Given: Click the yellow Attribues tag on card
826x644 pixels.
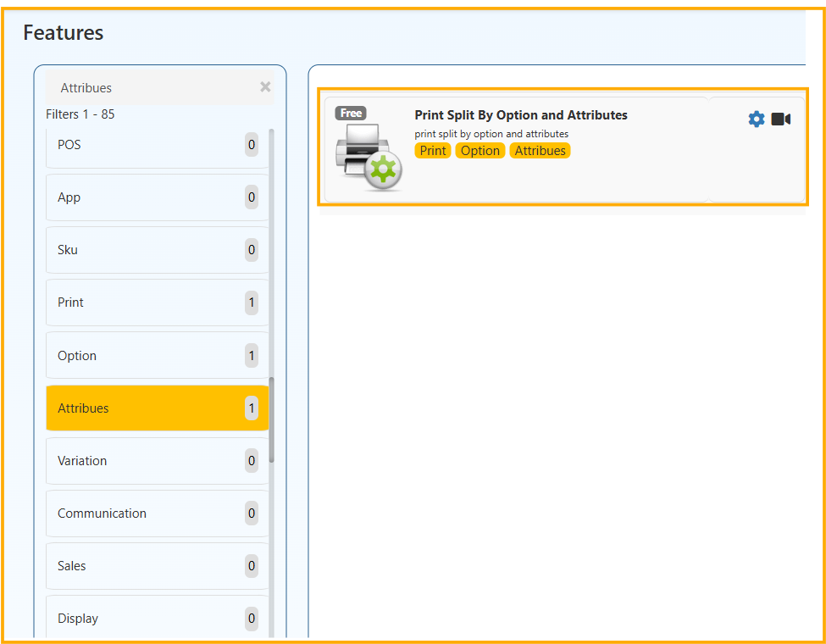Looking at the screenshot, I should 540,151.
